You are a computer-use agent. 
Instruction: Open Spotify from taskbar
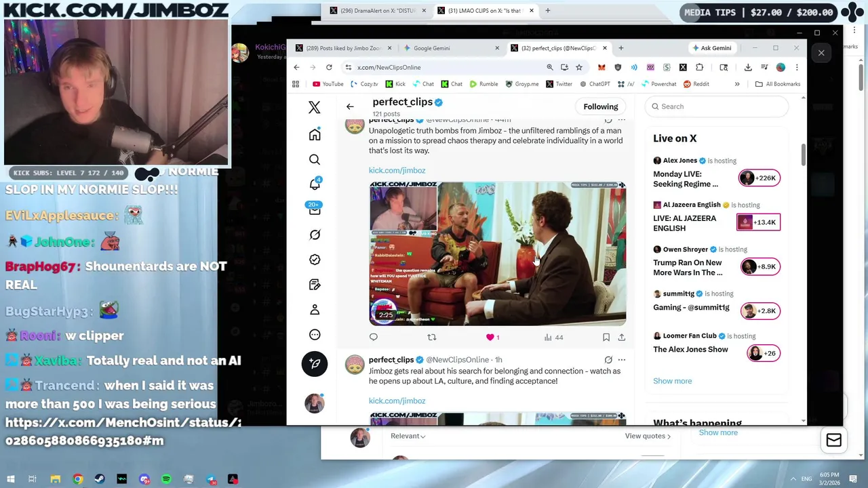tap(166, 479)
